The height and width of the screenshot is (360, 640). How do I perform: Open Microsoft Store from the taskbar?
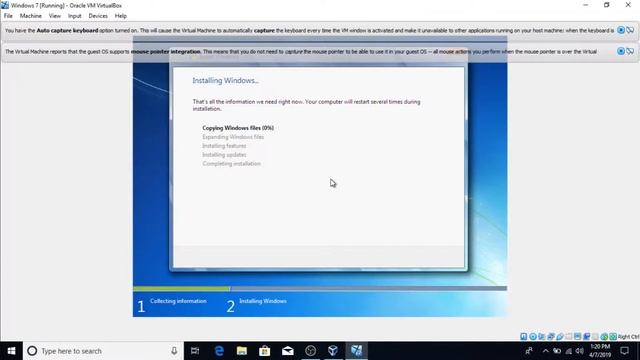[x=264, y=351]
